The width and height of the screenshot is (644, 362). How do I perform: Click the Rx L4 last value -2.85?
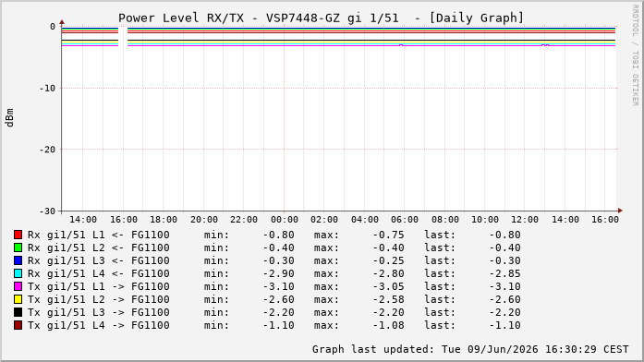tap(505, 273)
